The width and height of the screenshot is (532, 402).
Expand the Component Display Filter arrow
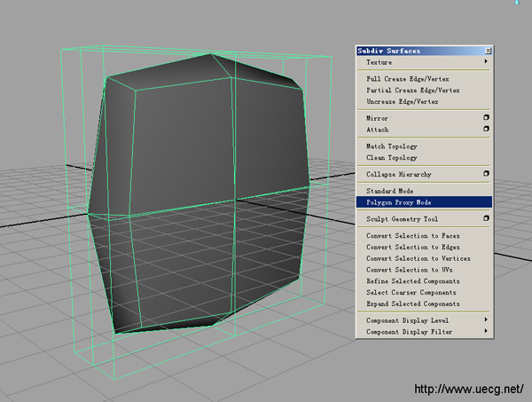[x=486, y=331]
